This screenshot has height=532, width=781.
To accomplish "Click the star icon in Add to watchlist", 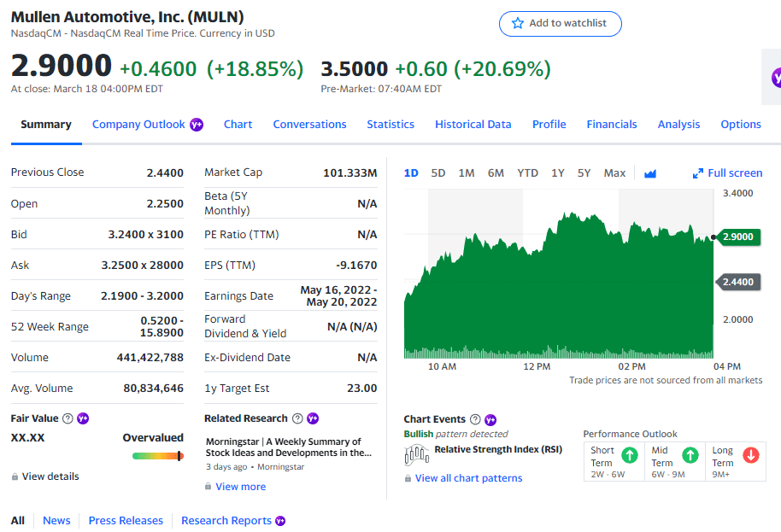I will click(x=518, y=23).
